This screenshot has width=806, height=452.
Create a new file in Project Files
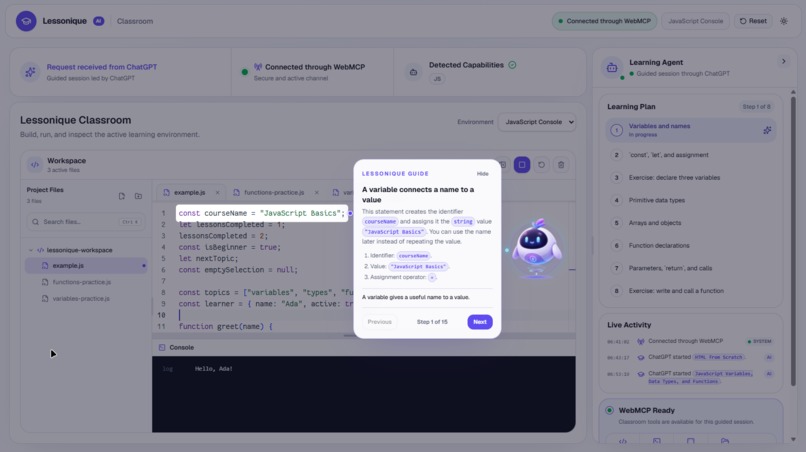(x=122, y=196)
